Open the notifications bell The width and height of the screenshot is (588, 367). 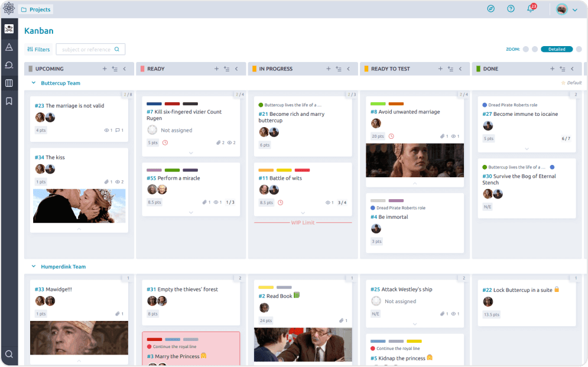click(x=530, y=9)
